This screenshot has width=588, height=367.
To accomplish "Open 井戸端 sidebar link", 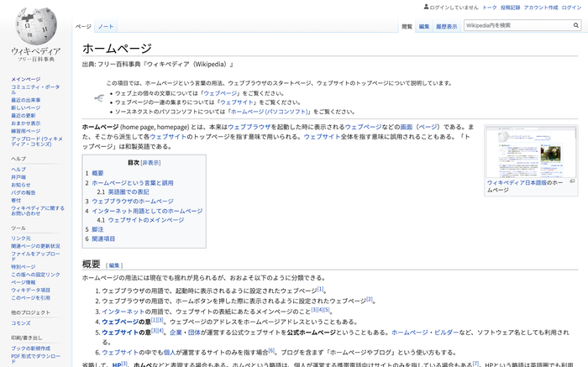I will pyautogui.click(x=18, y=177).
